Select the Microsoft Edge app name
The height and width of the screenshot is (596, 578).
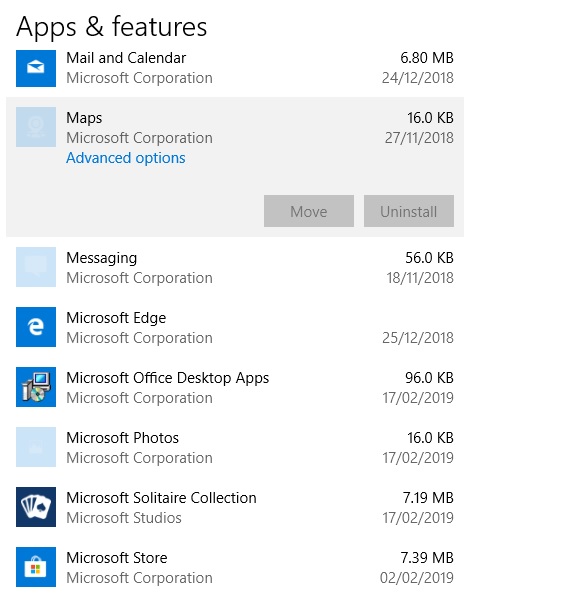116,318
